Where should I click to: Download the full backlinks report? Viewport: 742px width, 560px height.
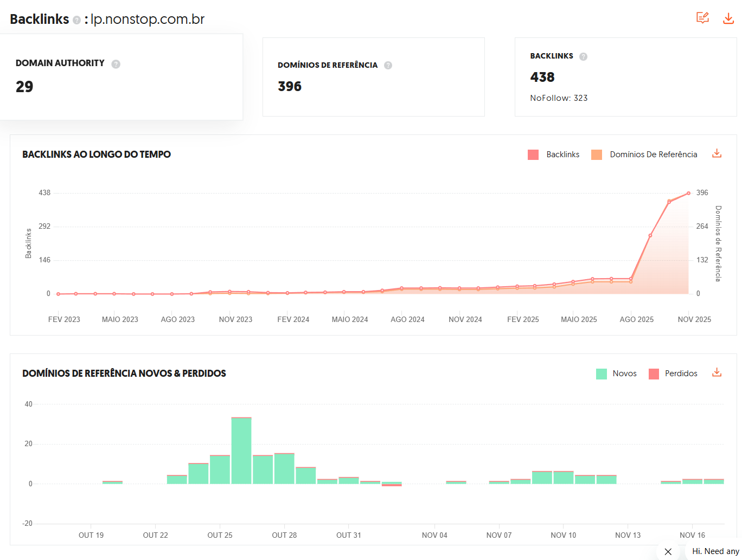click(x=728, y=18)
